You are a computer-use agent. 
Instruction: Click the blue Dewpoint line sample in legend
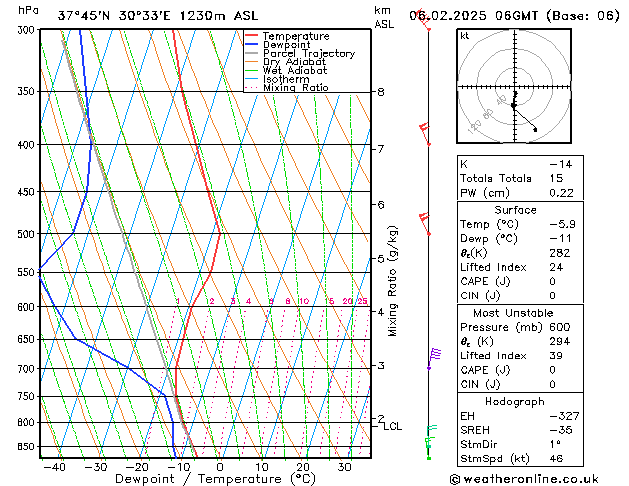point(251,45)
